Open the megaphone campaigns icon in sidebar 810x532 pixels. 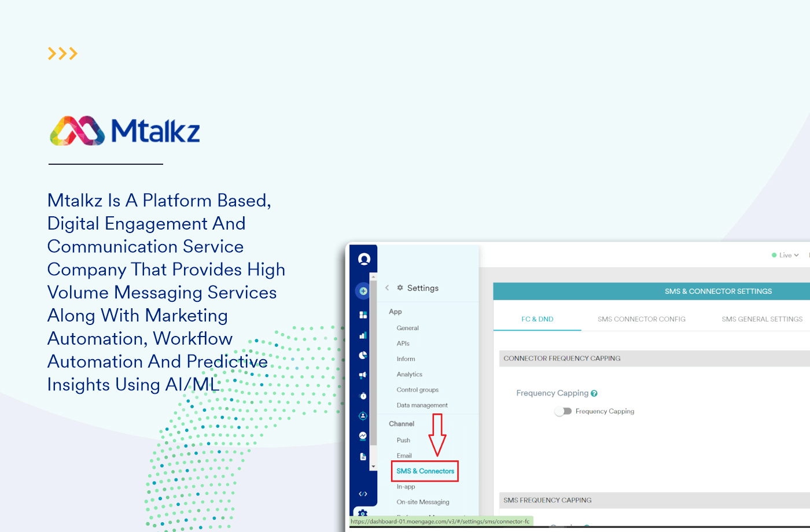[x=363, y=375]
